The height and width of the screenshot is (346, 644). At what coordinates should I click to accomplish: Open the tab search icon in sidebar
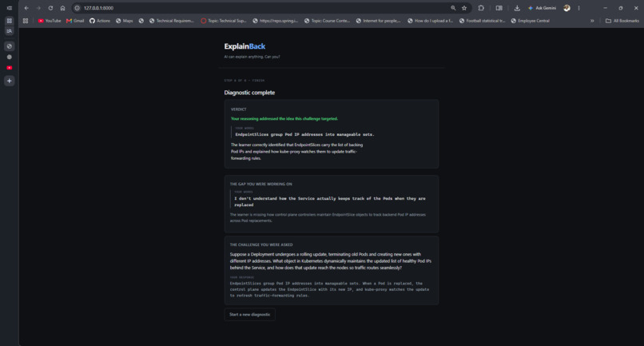point(9,31)
